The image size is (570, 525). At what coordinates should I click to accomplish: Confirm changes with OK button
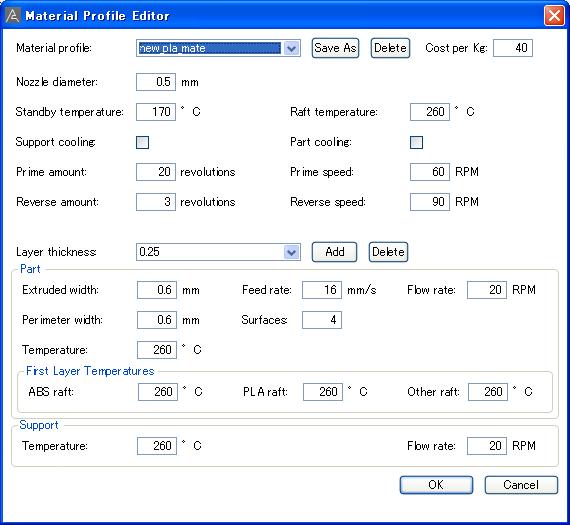tap(436, 485)
